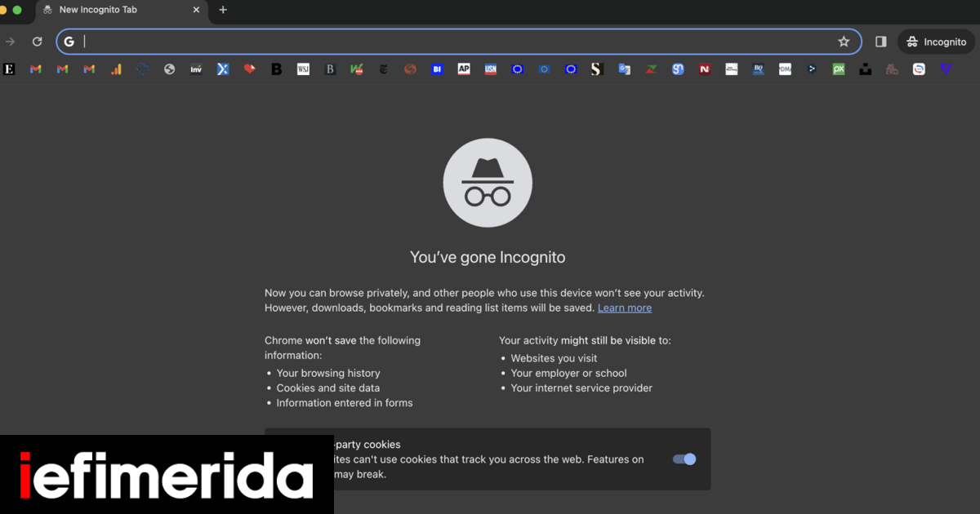This screenshot has height=514, width=980.
Task: Reload the page
Action: (x=37, y=42)
